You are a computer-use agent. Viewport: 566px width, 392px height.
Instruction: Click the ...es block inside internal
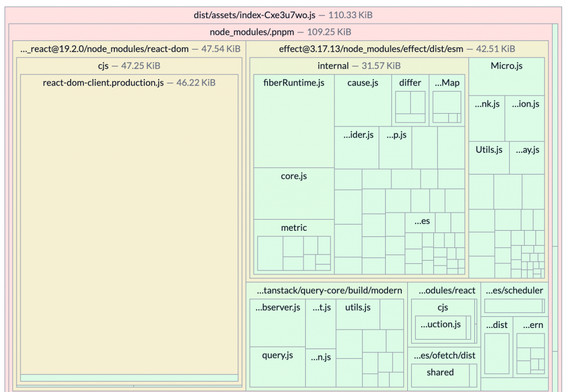point(420,223)
